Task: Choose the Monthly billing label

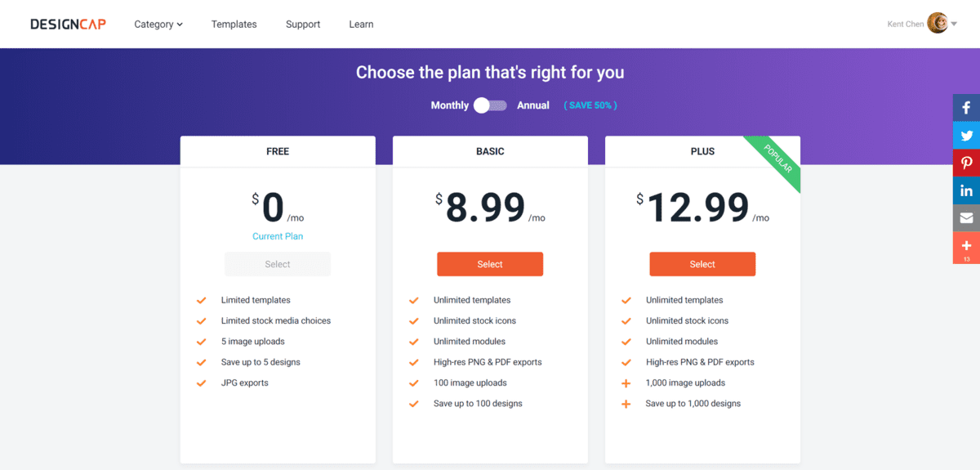Action: (449, 105)
